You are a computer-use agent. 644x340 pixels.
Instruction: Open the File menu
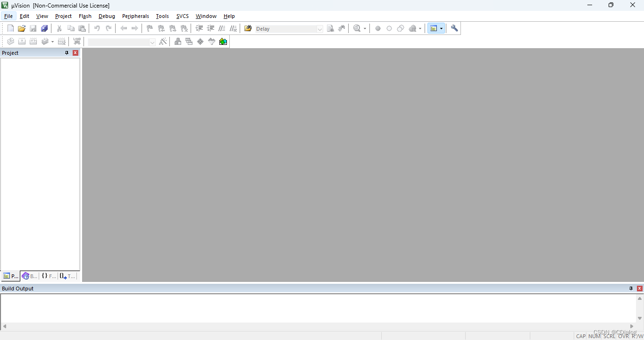tap(8, 16)
